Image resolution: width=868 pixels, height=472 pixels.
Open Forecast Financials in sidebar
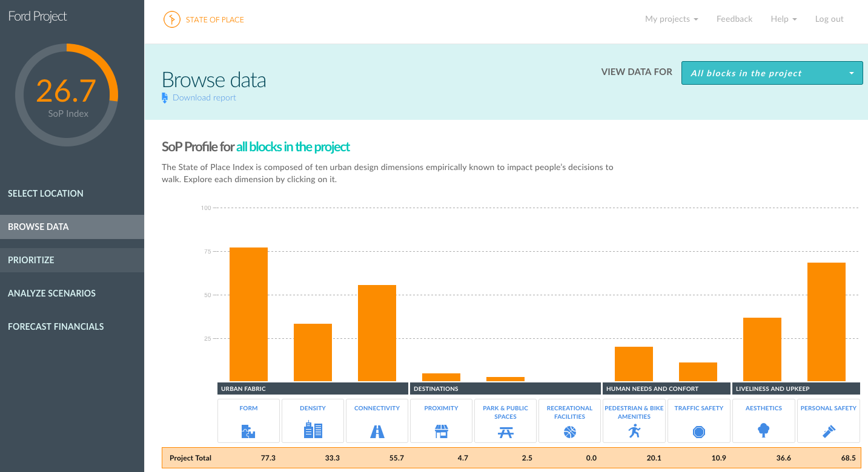(72, 327)
